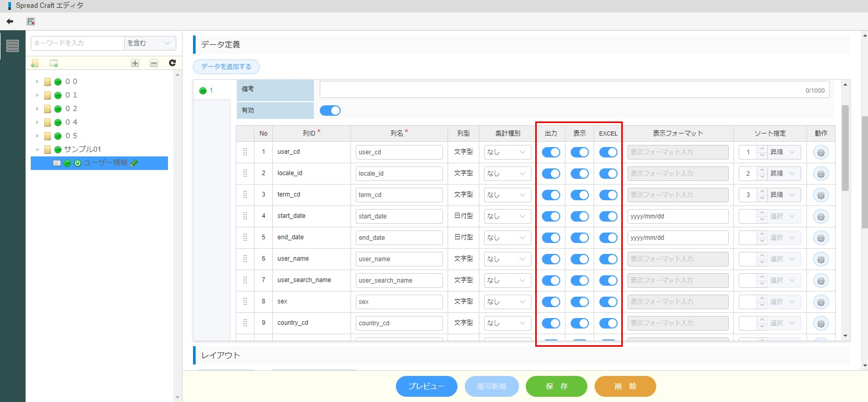Image resolution: width=868 pixels, height=402 pixels.
Task: Click the add new sheet icon
Action: (x=54, y=63)
